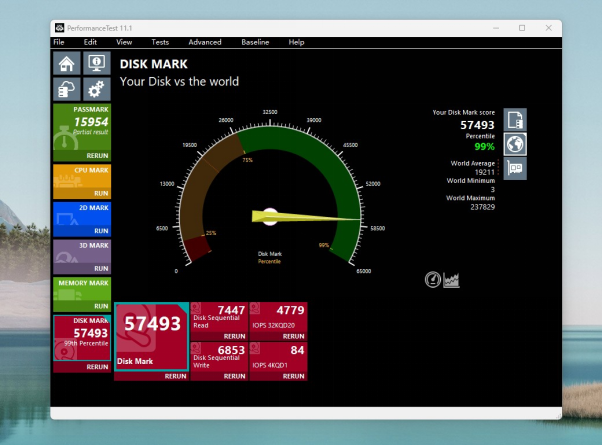
Task: Switch to the distribution chart view icon
Action: [451, 280]
